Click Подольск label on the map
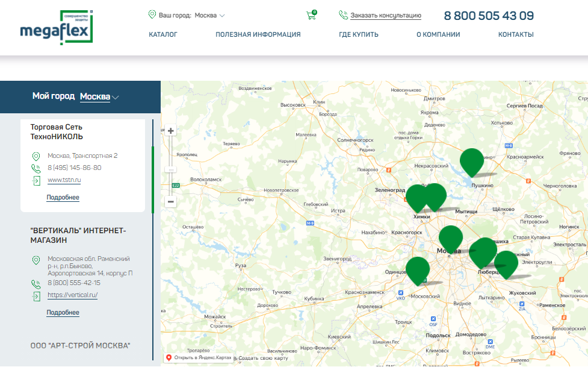This screenshot has width=588, height=367. coord(438,336)
